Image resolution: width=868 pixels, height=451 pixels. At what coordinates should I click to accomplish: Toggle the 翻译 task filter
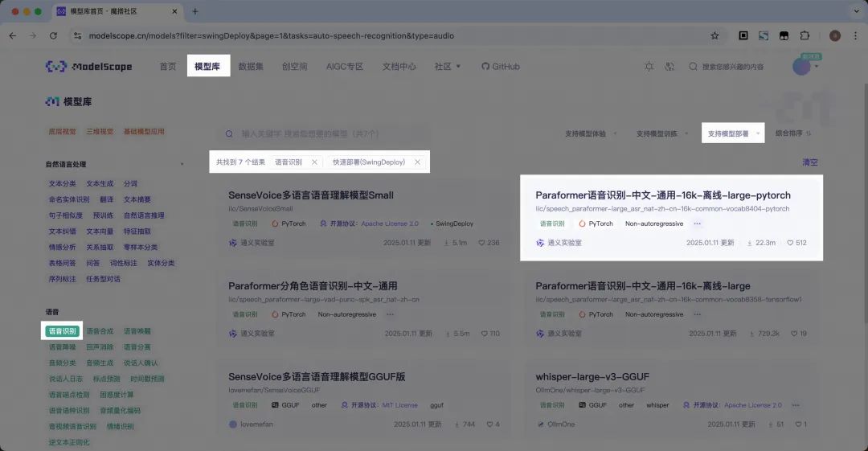(106, 199)
